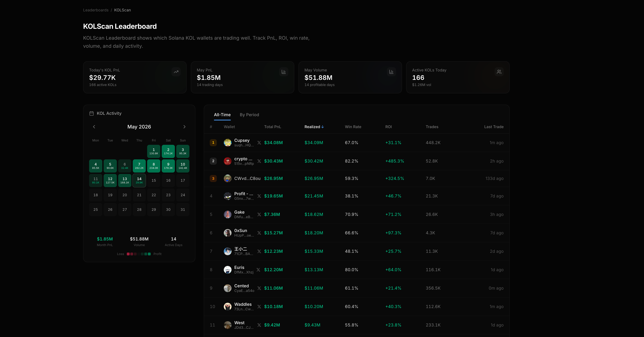Sort by Trades column header

[432, 127]
